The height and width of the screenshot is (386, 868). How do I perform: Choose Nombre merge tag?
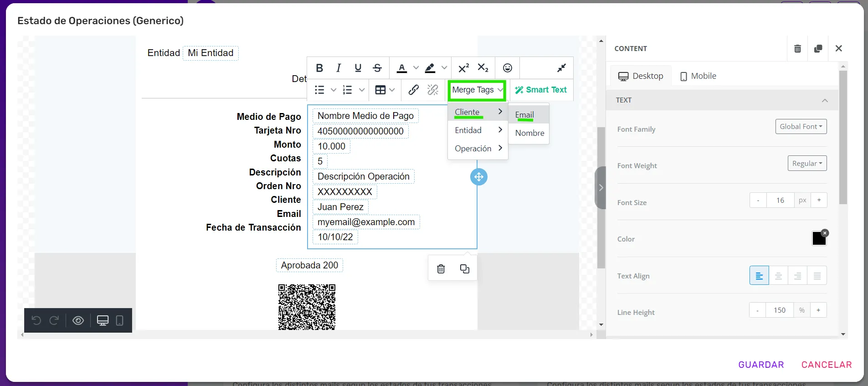tap(529, 133)
